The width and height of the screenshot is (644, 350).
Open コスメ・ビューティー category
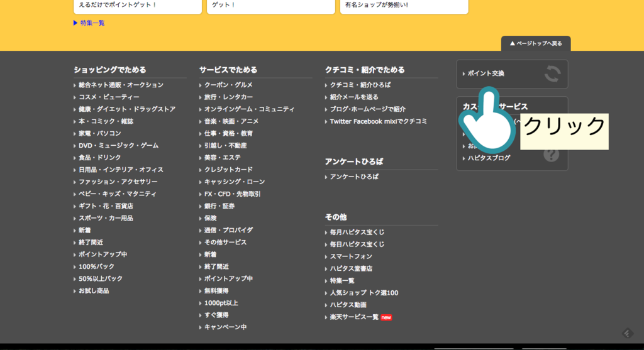(x=109, y=97)
